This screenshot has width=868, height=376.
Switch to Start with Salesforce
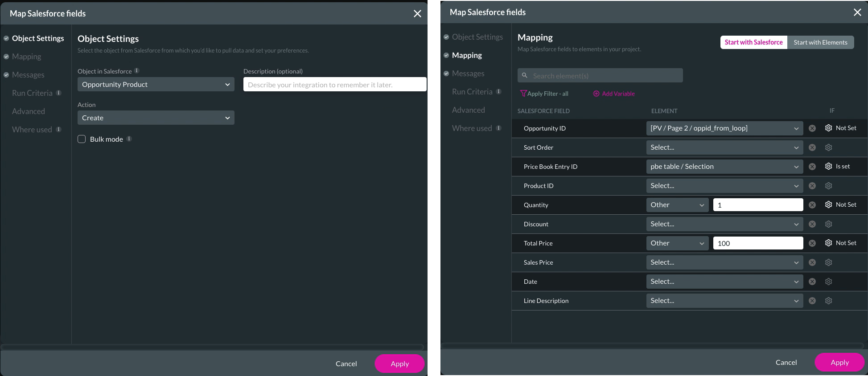(753, 42)
